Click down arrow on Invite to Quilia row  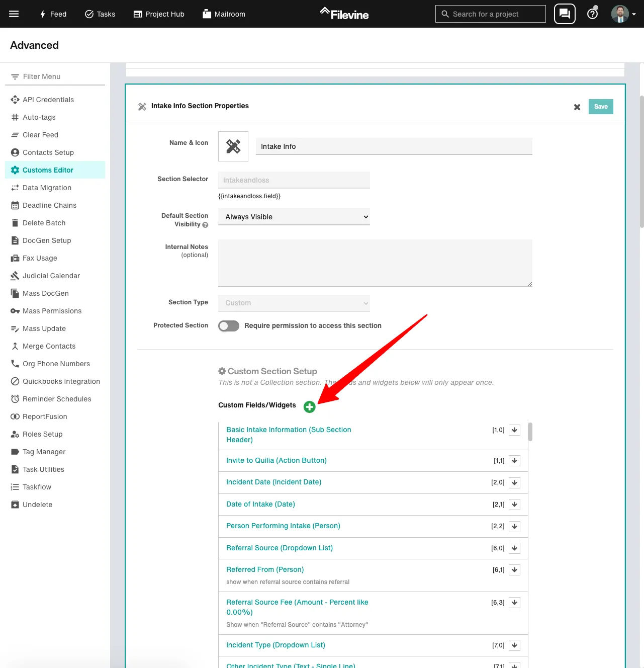(514, 461)
